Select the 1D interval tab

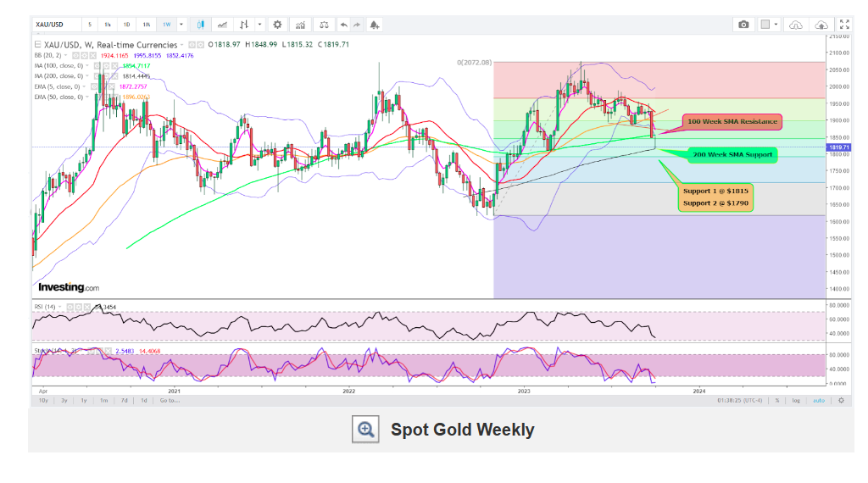[x=126, y=25]
